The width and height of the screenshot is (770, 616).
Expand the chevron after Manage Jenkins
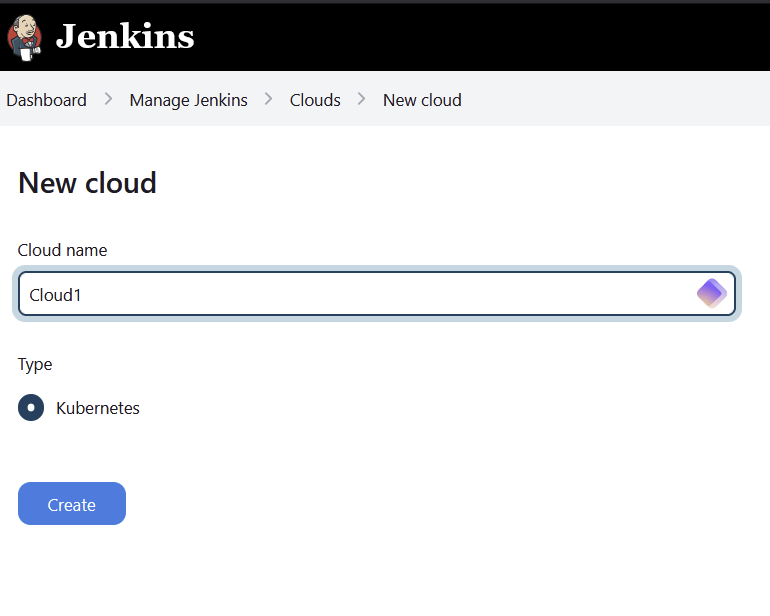click(268, 99)
